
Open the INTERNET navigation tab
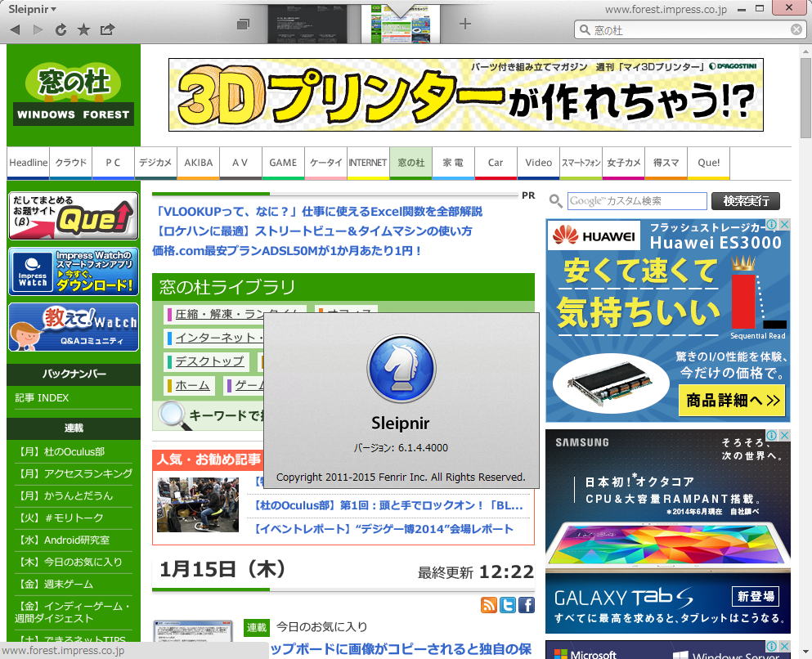pos(368,163)
